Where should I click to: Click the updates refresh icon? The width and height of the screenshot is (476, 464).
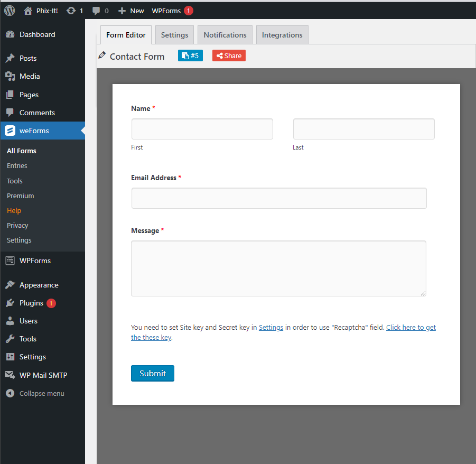click(x=71, y=11)
